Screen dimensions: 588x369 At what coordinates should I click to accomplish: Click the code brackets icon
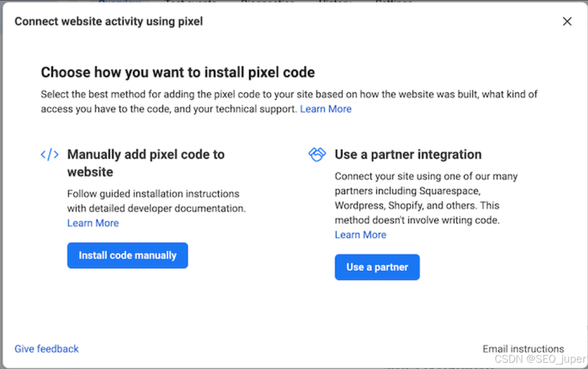coord(50,155)
